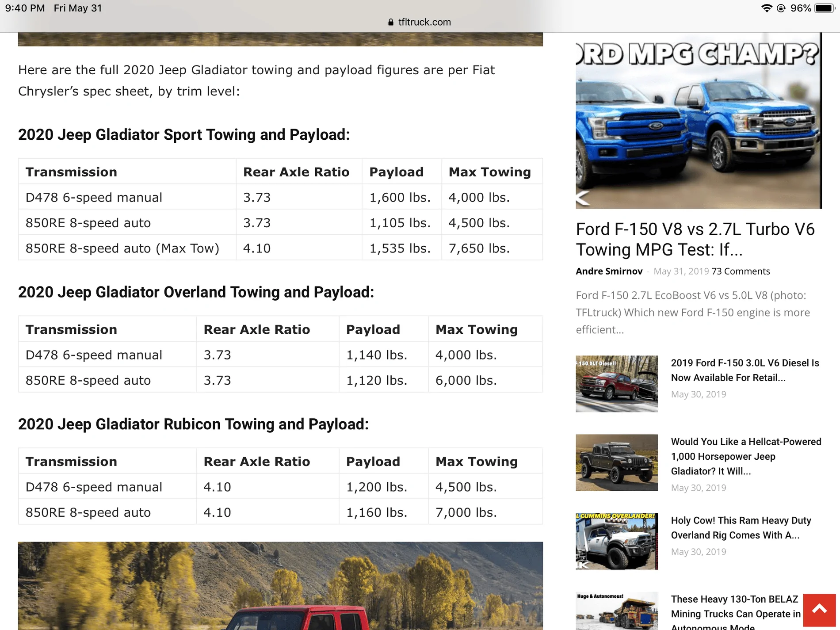Open Ram Heavy Duty Overland Rig article
840x630 pixels.
[x=741, y=528]
